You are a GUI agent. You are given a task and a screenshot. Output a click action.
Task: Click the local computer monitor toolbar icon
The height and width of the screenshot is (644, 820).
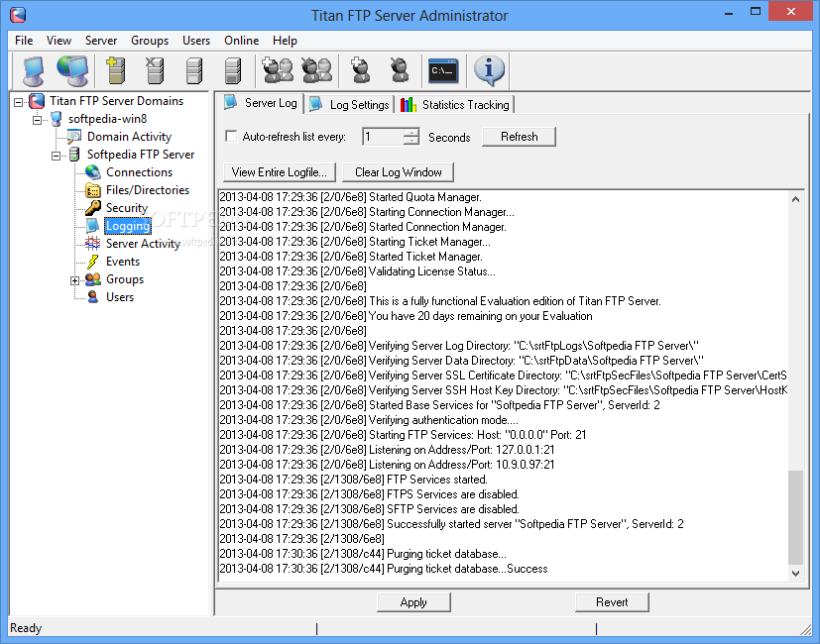click(x=34, y=70)
